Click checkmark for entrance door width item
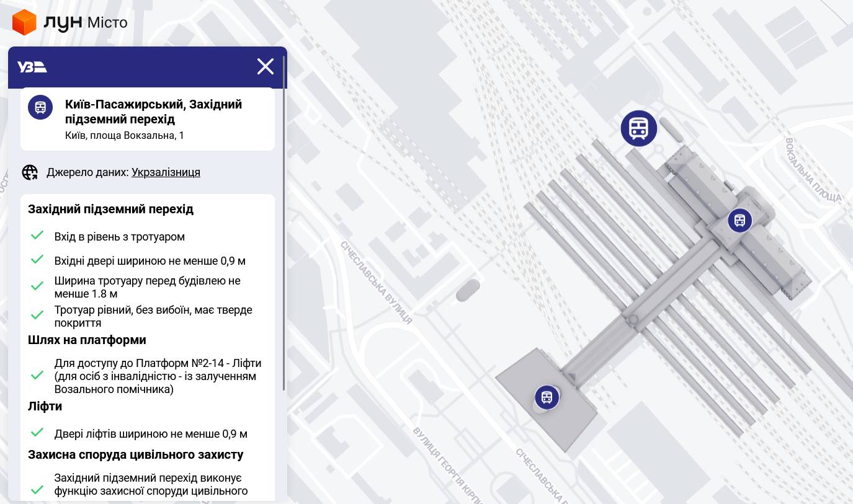 [x=37, y=260]
